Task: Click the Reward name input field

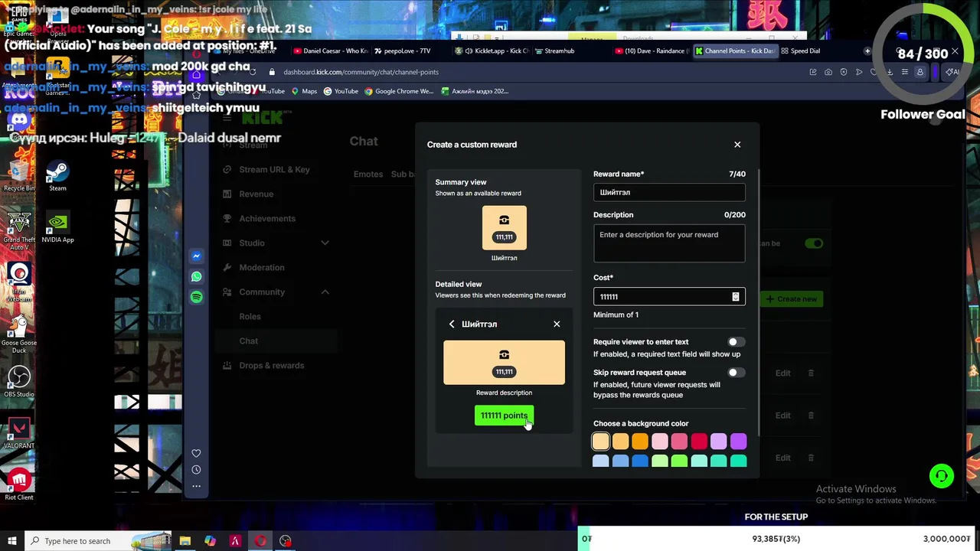Action: (669, 193)
